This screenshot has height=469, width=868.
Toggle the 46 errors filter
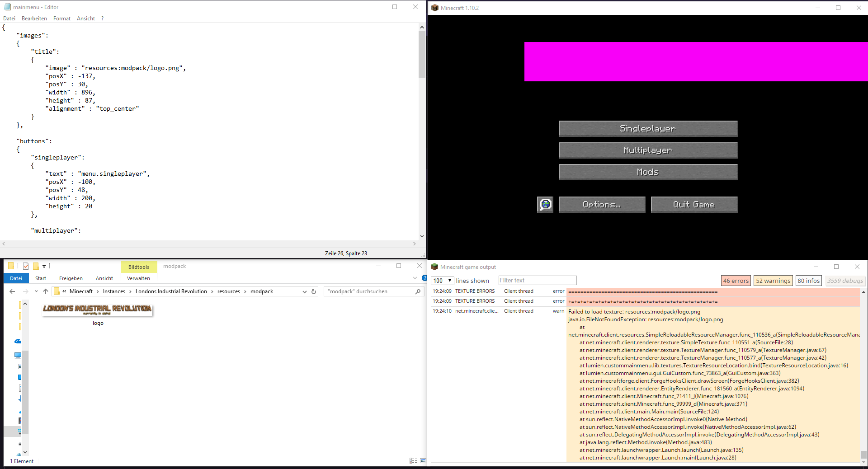736,280
